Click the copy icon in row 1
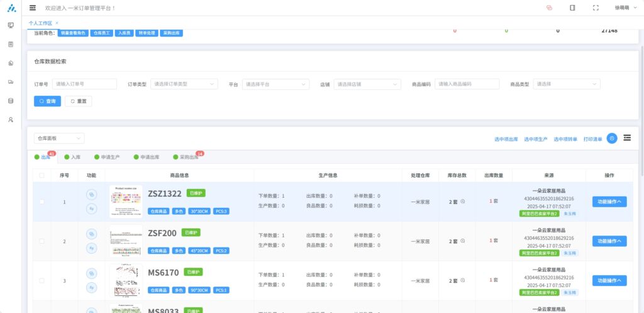 pos(91,195)
